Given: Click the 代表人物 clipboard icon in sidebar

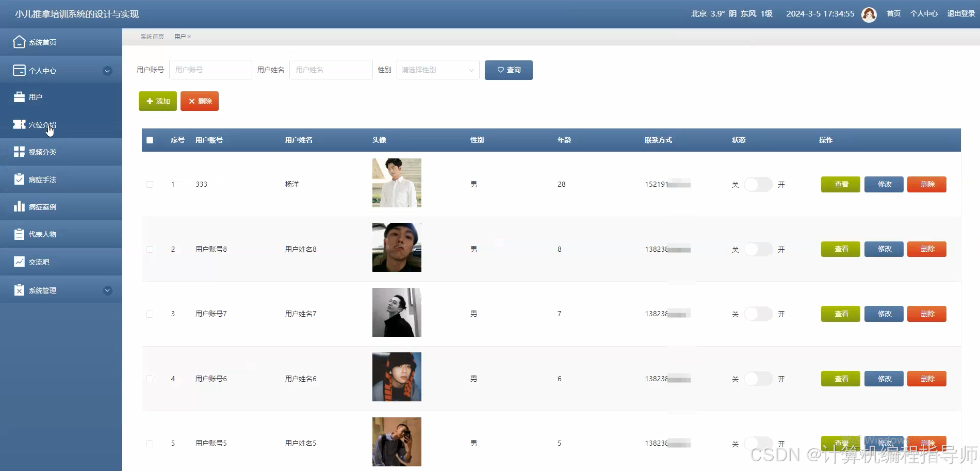Looking at the screenshot, I should point(19,234).
